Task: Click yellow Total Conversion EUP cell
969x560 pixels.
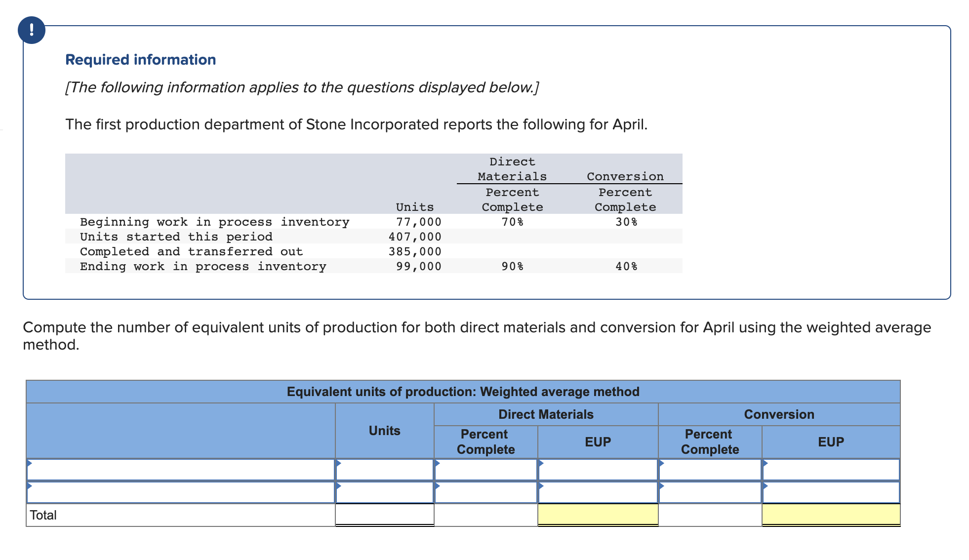Action: click(x=831, y=515)
